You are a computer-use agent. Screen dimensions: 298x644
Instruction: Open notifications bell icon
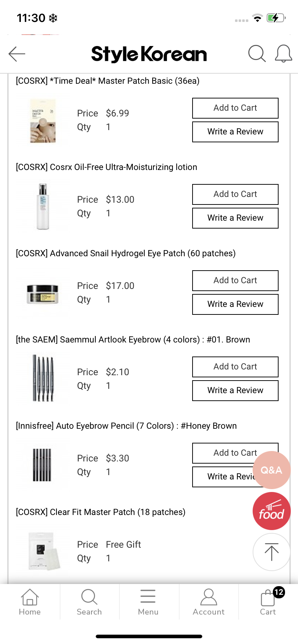pyautogui.click(x=283, y=54)
